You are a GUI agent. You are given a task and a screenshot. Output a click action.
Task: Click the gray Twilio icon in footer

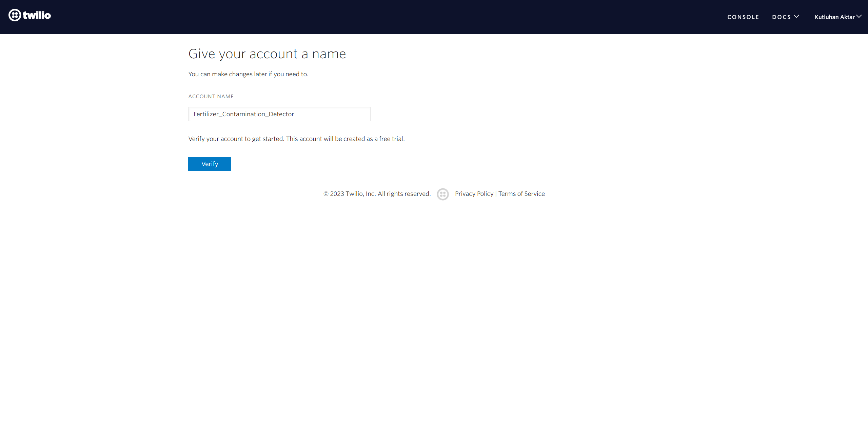pyautogui.click(x=442, y=194)
